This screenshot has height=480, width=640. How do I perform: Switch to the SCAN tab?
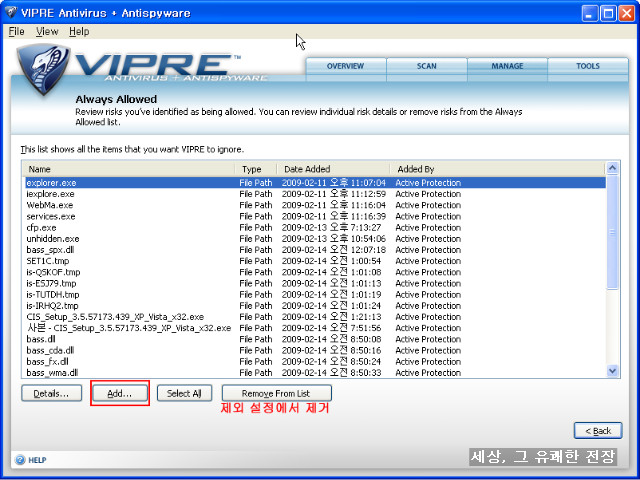coord(427,66)
